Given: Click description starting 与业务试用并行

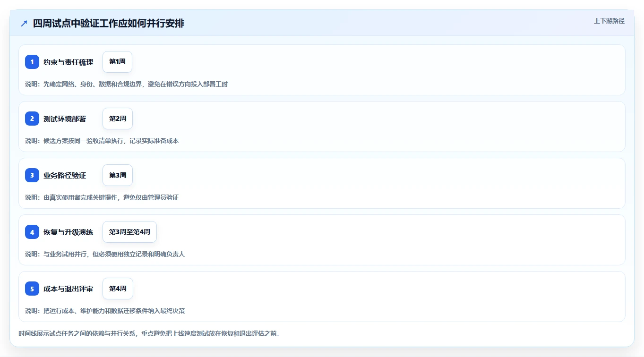Looking at the screenshot, I should (x=105, y=254).
